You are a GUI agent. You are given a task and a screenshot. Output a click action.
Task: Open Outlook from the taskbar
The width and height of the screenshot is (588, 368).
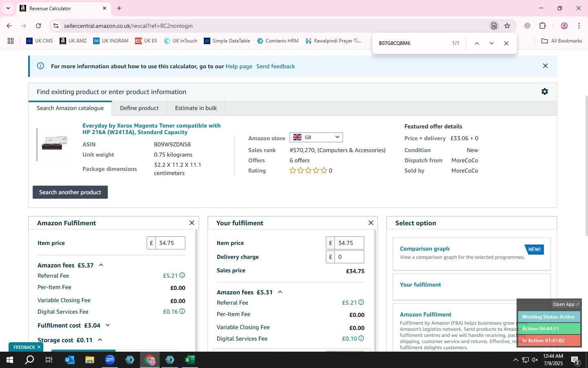tap(70, 360)
